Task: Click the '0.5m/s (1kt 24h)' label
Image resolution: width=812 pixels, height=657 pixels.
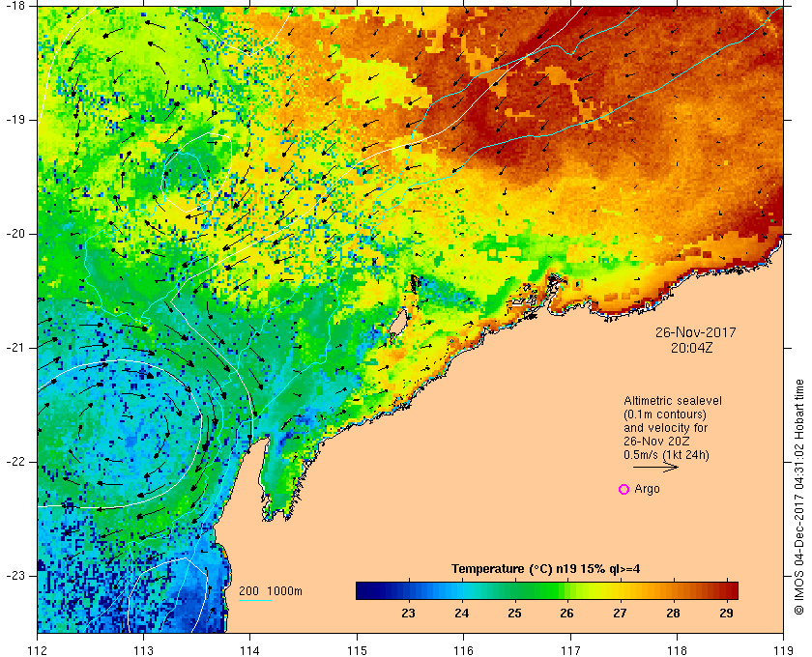Action: [x=666, y=455]
